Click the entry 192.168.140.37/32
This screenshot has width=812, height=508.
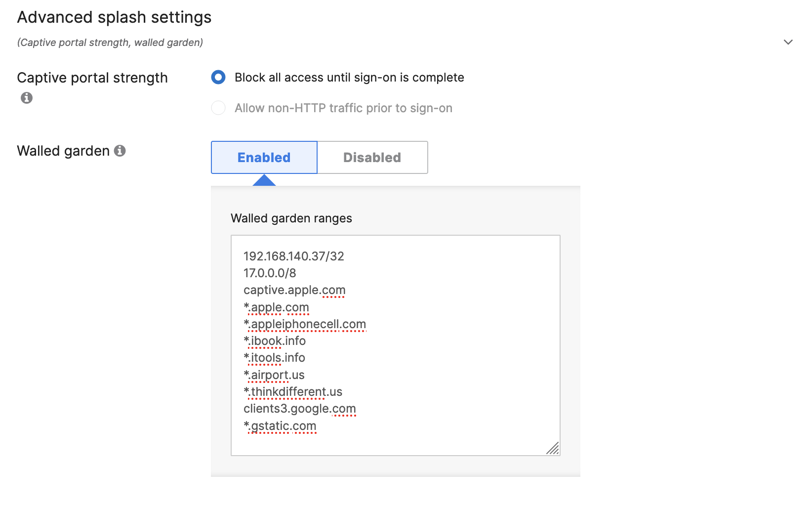click(294, 256)
